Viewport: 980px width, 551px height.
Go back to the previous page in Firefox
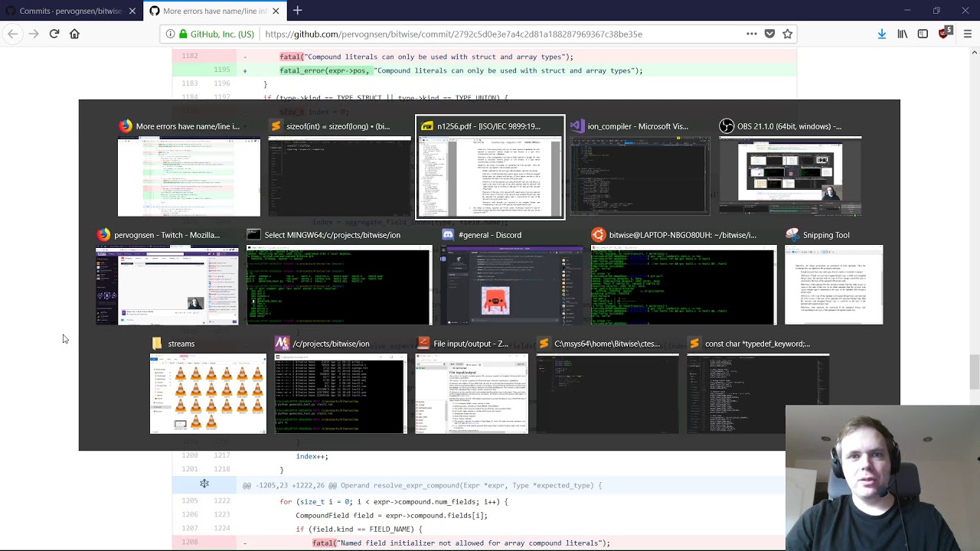[12, 34]
